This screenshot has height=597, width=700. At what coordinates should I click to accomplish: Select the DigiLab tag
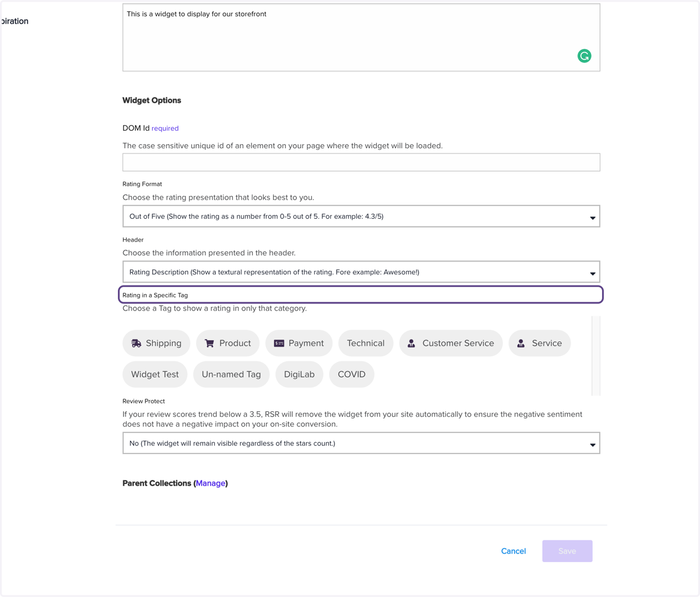[x=299, y=374]
